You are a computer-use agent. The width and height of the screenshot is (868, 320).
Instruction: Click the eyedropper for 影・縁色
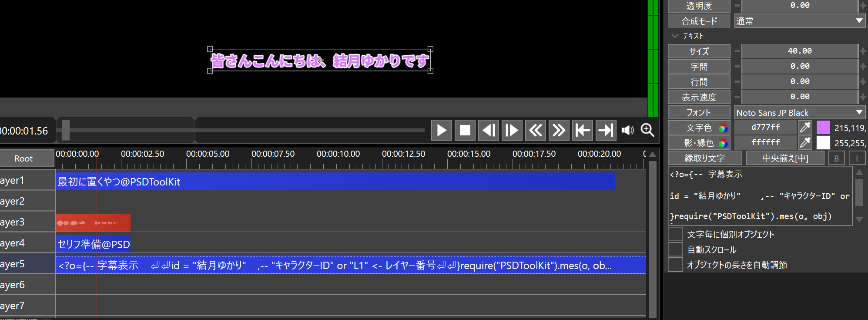coord(805,143)
